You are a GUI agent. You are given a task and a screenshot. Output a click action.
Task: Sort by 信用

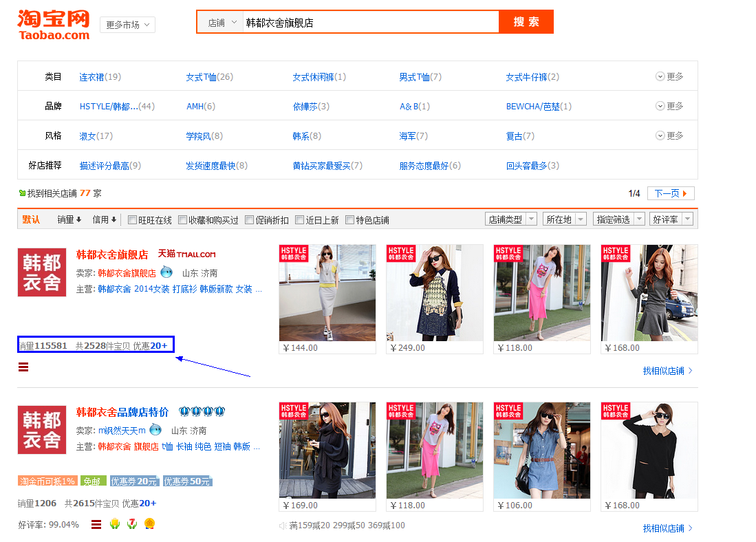pyautogui.click(x=104, y=219)
